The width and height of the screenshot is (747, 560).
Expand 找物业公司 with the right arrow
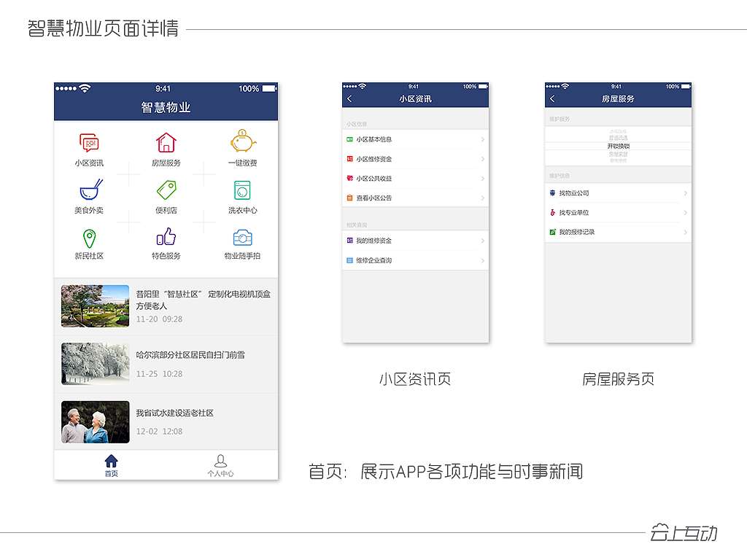684,192
